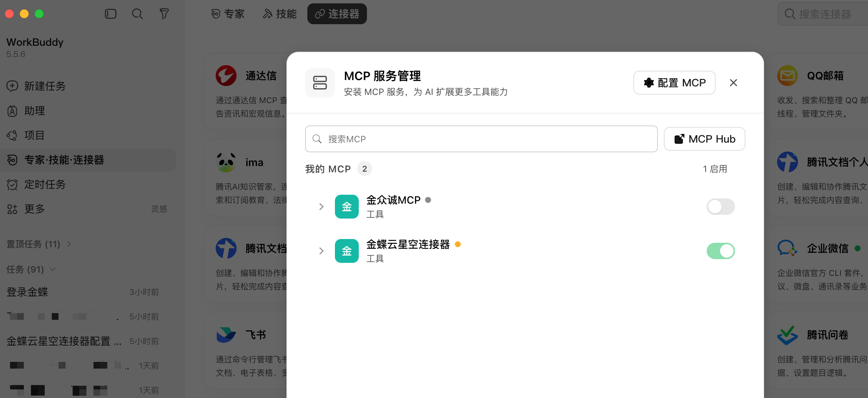The width and height of the screenshot is (868, 398).
Task: Select 专家·技能·连接器 sidebar item
Action: 88,160
